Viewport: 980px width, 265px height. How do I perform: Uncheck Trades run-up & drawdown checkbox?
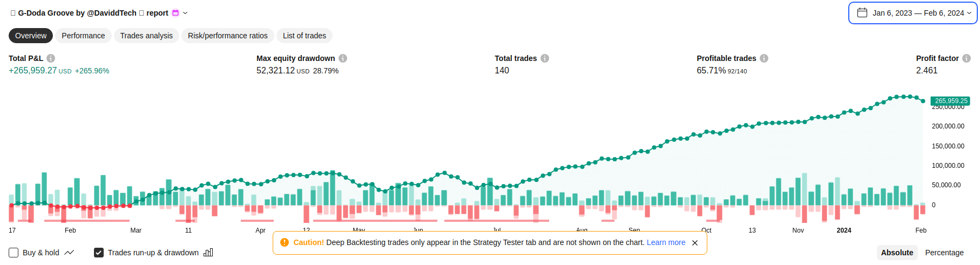[99, 253]
